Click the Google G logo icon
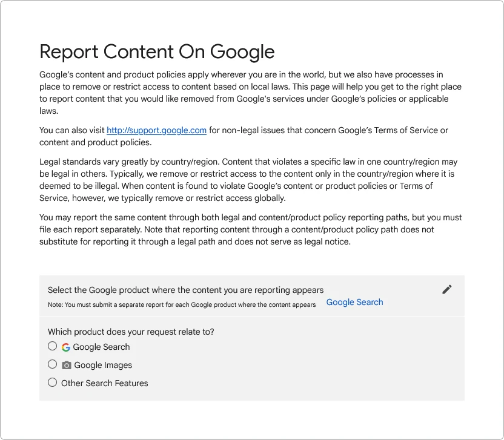The width and height of the screenshot is (504, 440). point(66,347)
